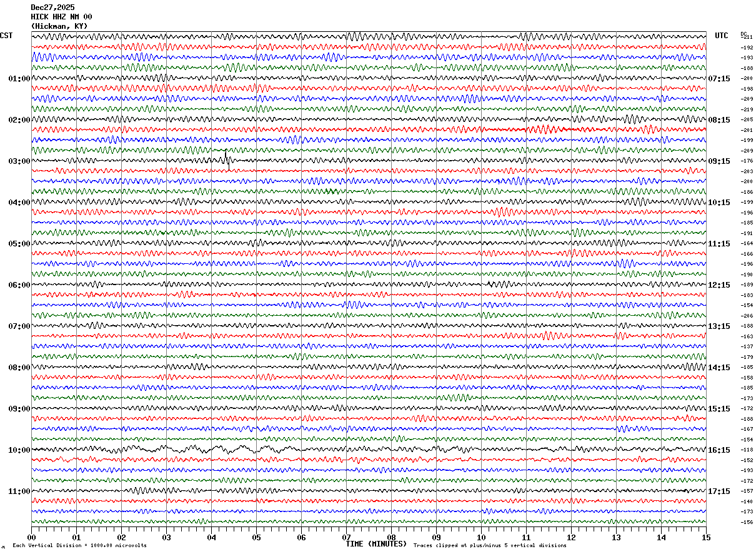The image size is (756, 554).
Task: Click the TIME (MINUTES) axis title
Action: (x=376, y=544)
